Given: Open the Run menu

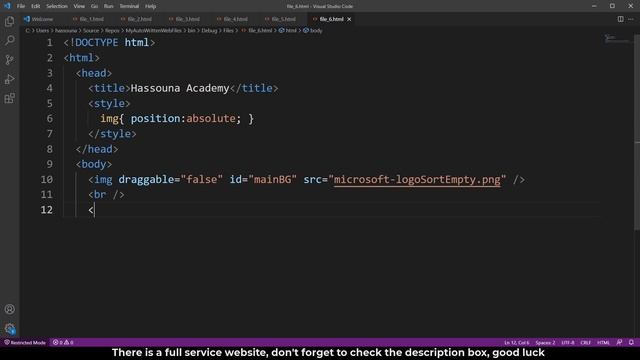Looking at the screenshot, I should click(109, 6).
